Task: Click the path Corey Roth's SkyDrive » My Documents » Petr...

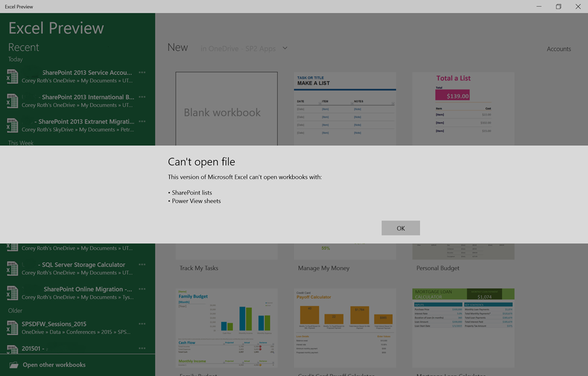Action: point(78,130)
